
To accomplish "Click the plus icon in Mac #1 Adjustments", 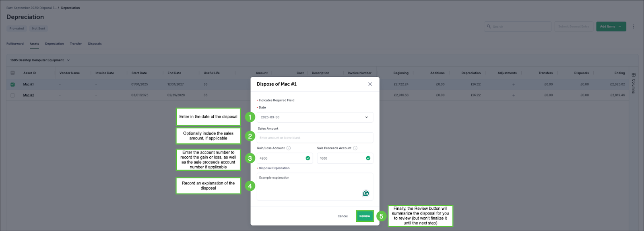I will pos(513,84).
